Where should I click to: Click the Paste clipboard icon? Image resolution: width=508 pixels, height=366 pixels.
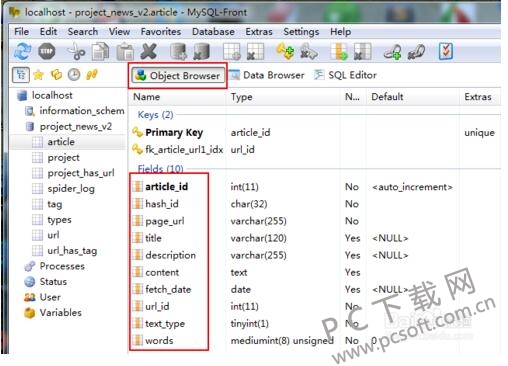(x=125, y=52)
